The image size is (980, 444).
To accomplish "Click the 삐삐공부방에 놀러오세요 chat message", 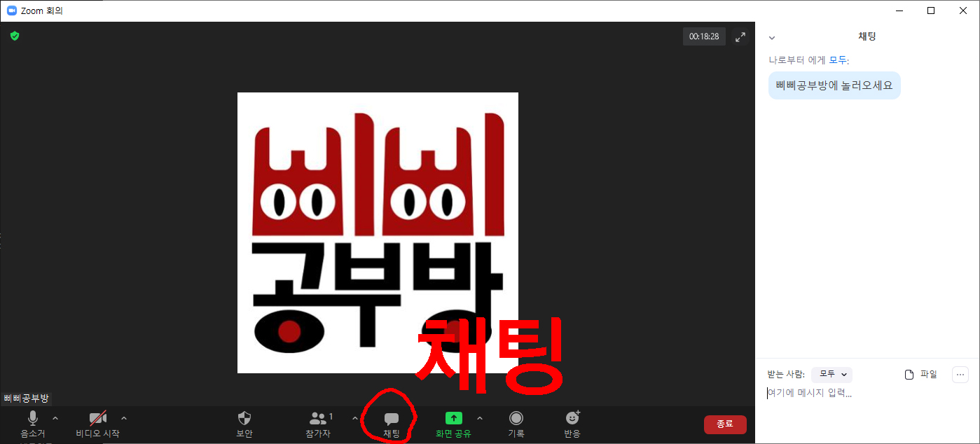I will (834, 85).
